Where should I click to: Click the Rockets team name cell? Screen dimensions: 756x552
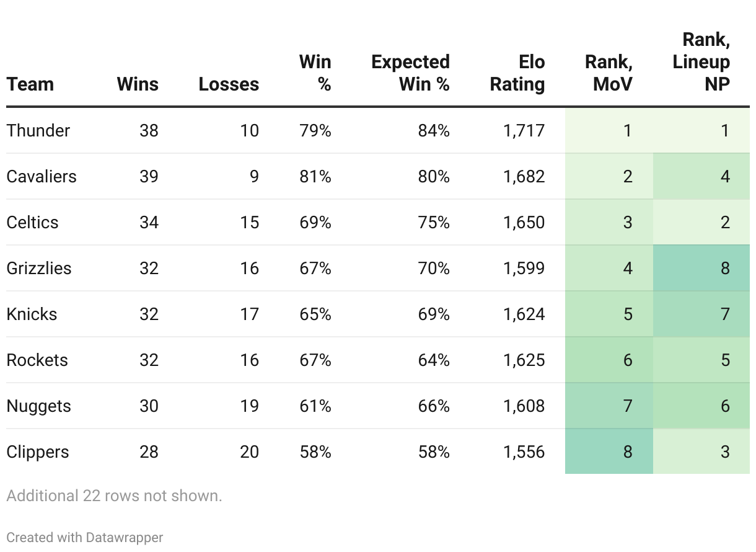pyautogui.click(x=37, y=360)
